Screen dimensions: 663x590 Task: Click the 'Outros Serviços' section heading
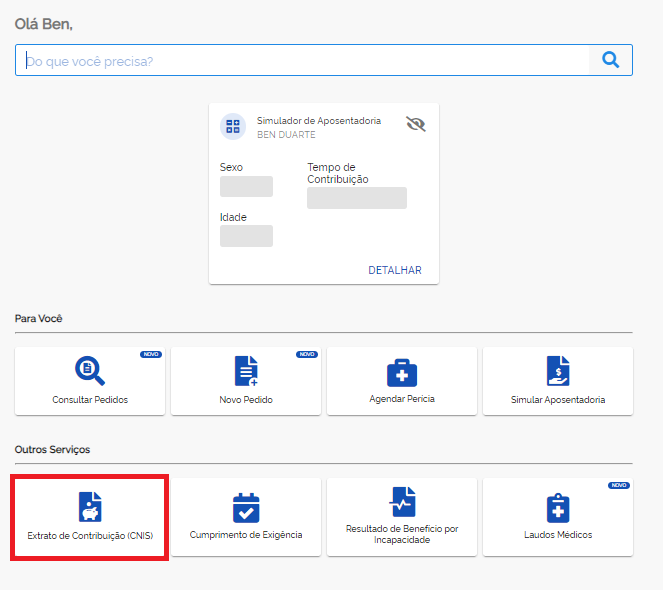pos(52,449)
